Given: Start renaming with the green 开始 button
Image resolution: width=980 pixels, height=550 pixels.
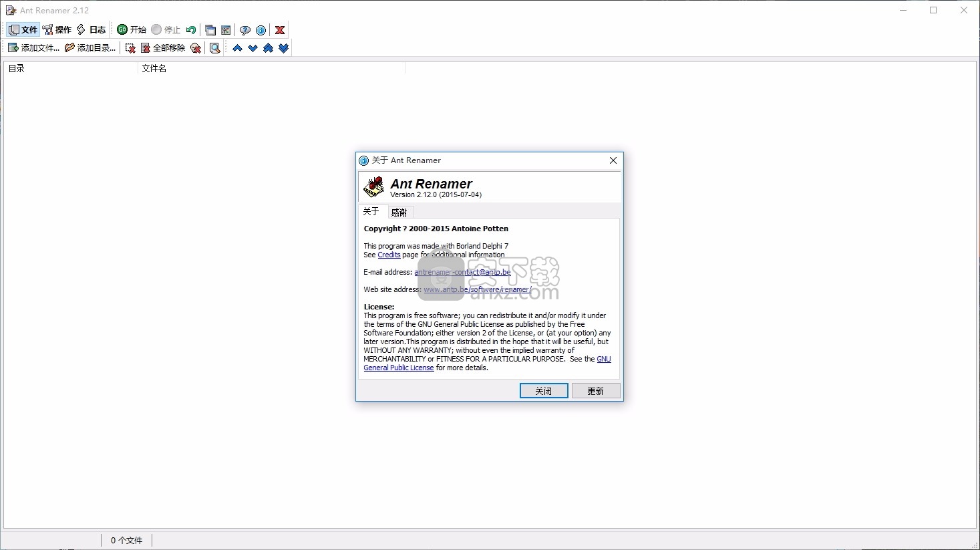Looking at the screenshot, I should click(x=132, y=29).
